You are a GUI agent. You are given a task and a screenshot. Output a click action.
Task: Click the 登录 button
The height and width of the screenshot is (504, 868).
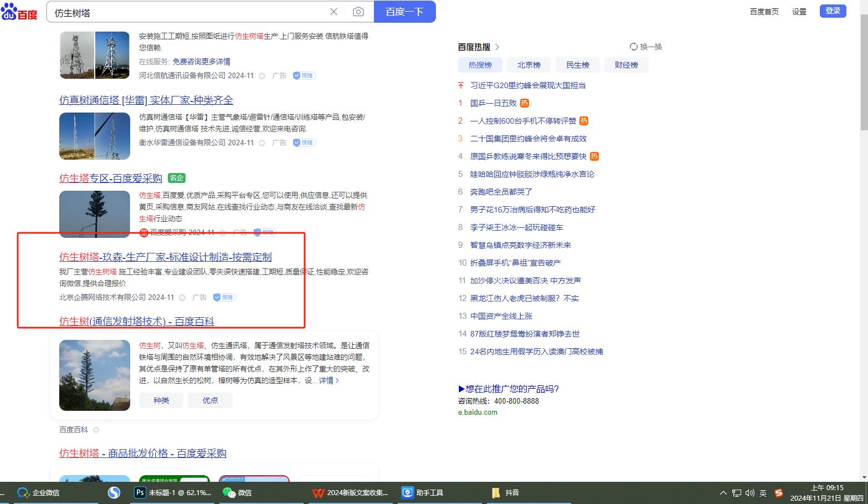[x=833, y=11]
